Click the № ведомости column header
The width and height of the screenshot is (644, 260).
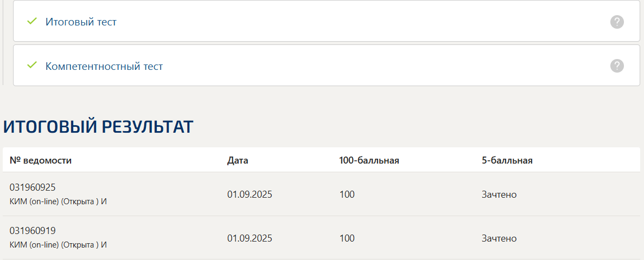point(41,160)
